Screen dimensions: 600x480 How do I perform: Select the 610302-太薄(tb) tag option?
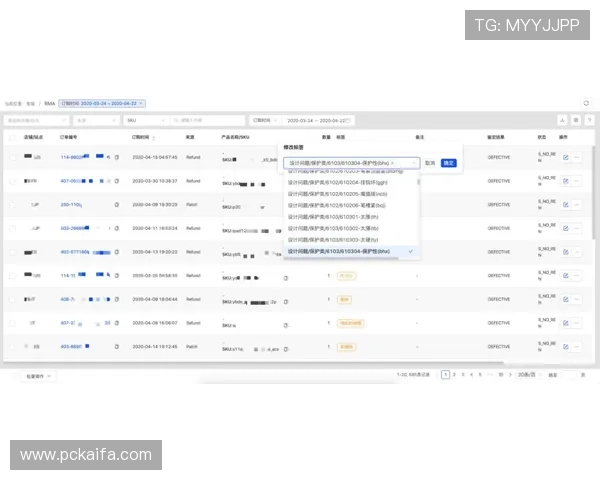tap(340, 228)
